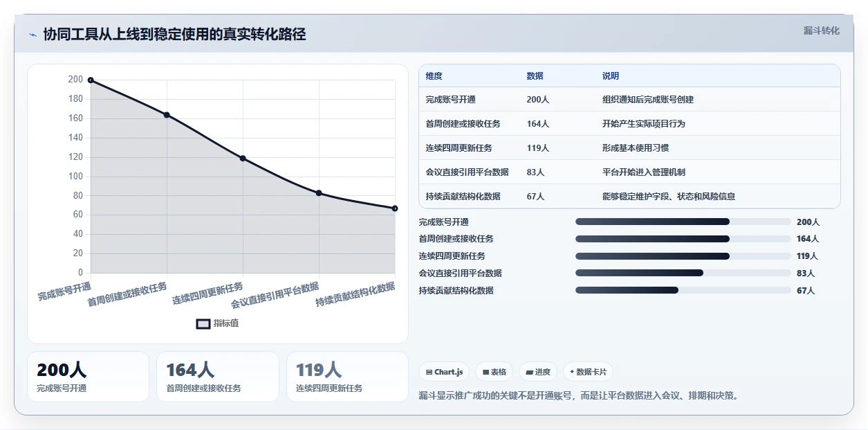868x430 pixels.
Task: Click the 漏斗转化 tag in the header
Action: tap(821, 30)
